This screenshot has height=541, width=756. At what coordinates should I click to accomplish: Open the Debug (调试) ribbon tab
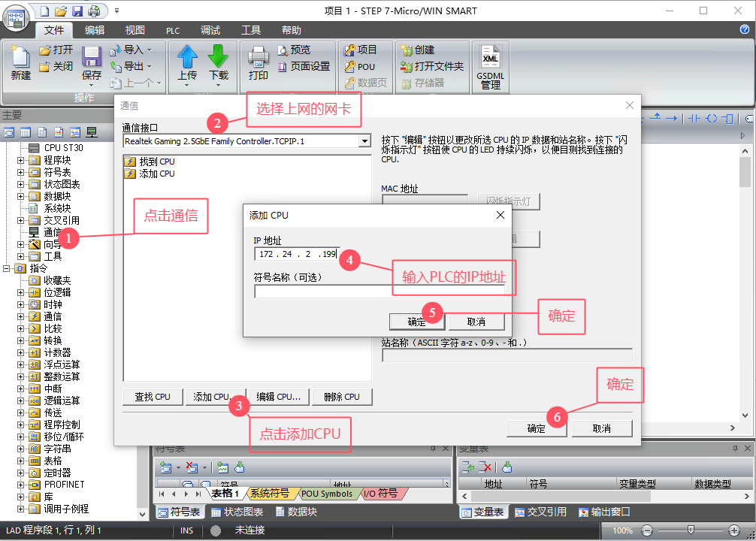pyautogui.click(x=210, y=30)
